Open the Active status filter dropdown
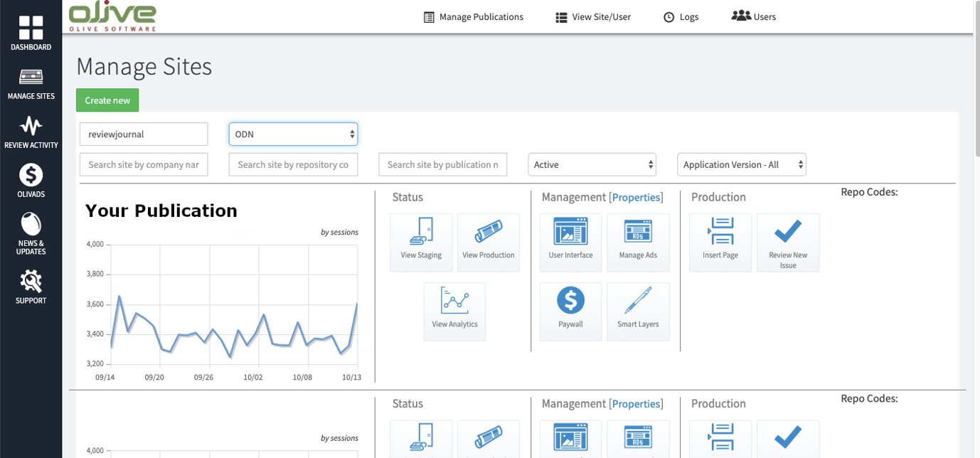The height and width of the screenshot is (458, 980). (592, 164)
